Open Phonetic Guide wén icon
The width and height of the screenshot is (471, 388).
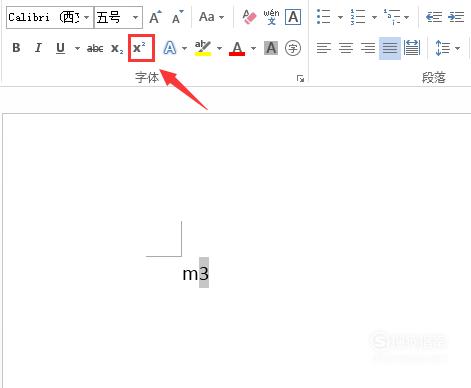click(271, 17)
